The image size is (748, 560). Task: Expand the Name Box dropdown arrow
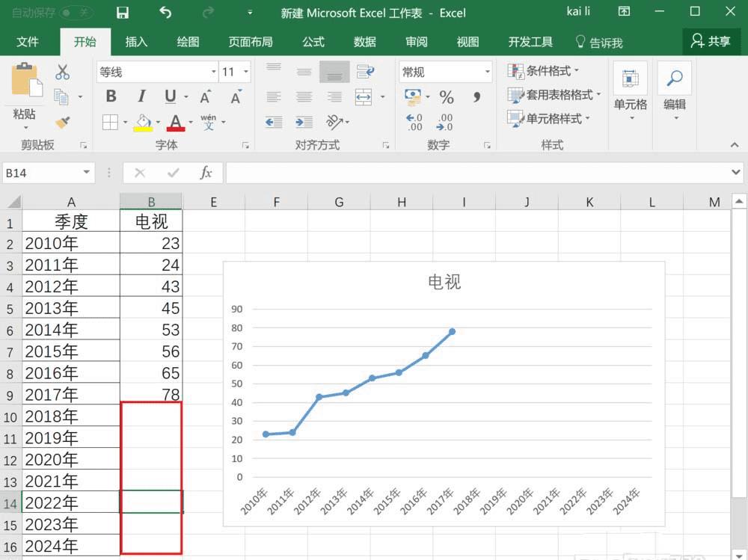(x=86, y=172)
